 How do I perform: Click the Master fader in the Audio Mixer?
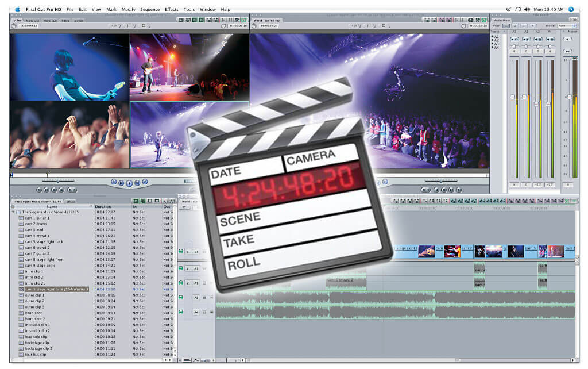click(569, 97)
